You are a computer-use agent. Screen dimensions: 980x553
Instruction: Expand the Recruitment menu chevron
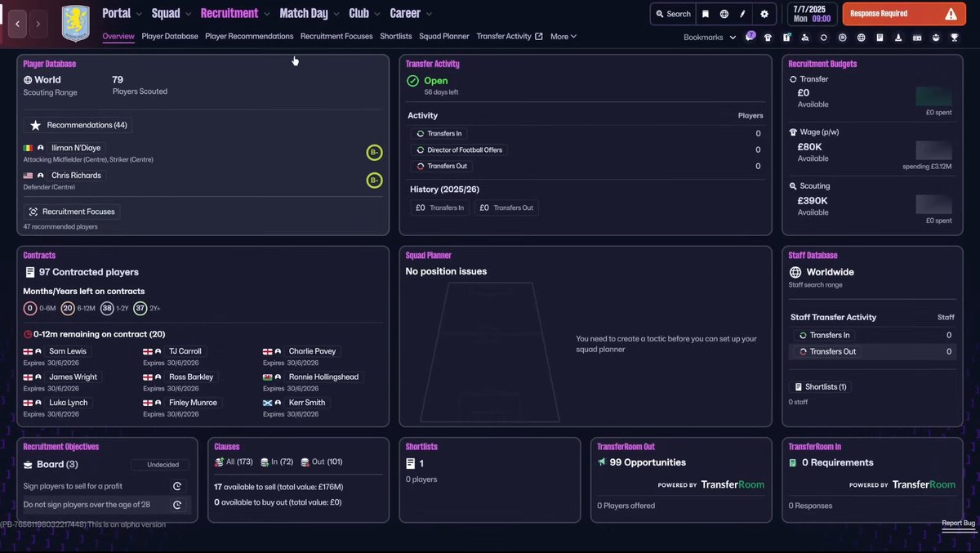266,14
